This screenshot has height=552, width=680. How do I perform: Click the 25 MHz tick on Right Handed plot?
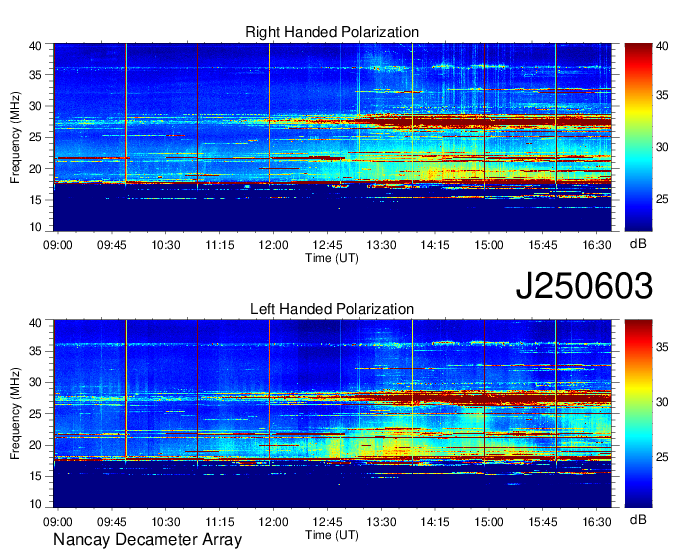pyautogui.click(x=35, y=137)
